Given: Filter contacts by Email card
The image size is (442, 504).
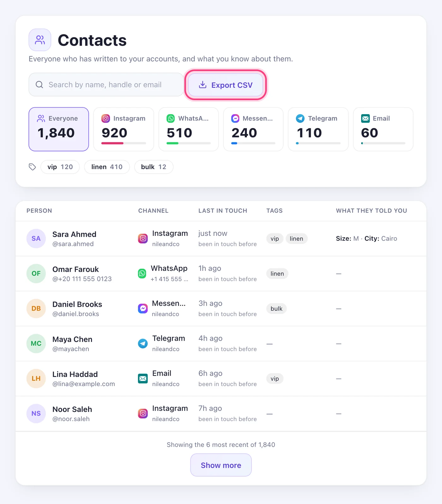Looking at the screenshot, I should pyautogui.click(x=383, y=129).
